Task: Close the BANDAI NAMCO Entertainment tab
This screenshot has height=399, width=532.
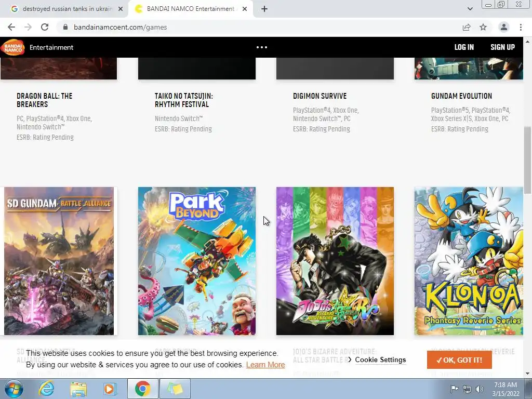Action: pyautogui.click(x=245, y=9)
